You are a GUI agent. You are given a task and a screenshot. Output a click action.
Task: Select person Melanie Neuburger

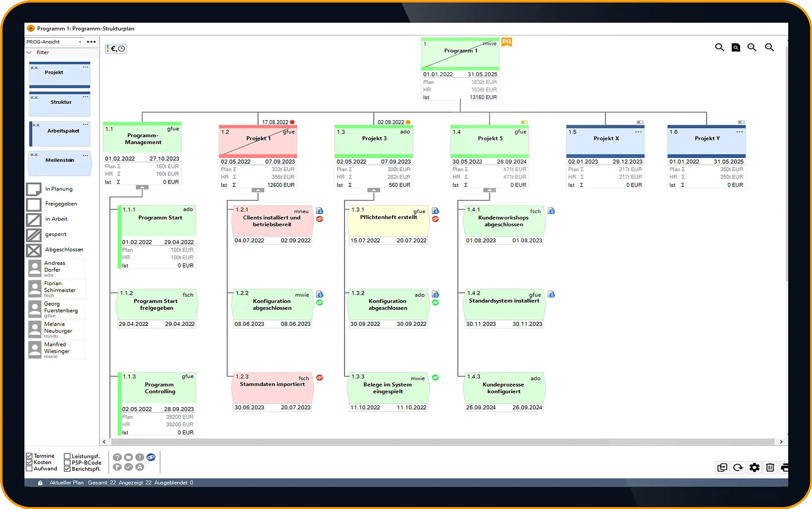click(57, 330)
